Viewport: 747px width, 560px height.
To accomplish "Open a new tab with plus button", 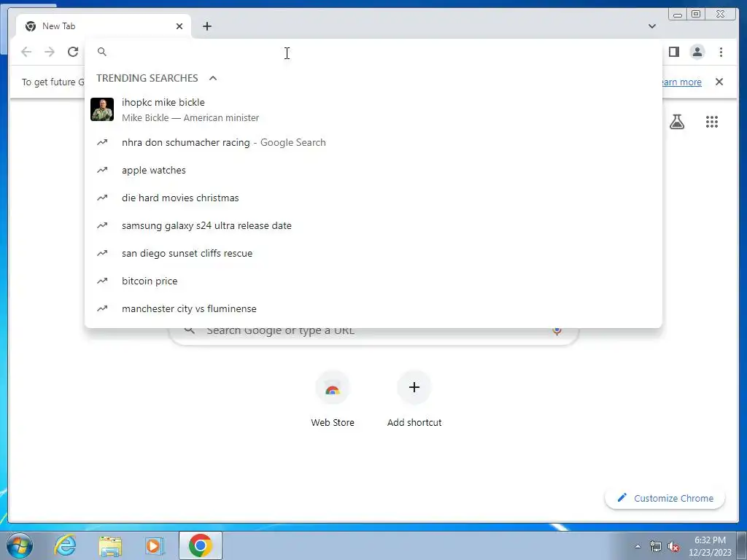I will coord(206,26).
